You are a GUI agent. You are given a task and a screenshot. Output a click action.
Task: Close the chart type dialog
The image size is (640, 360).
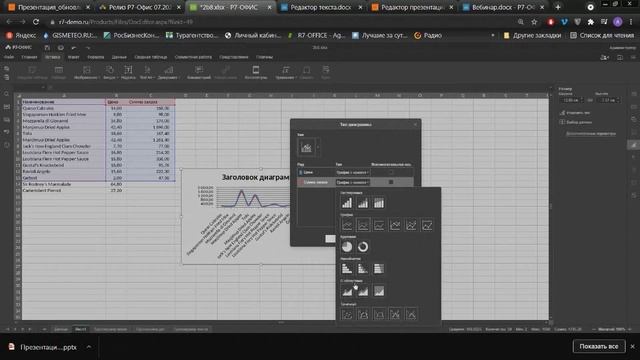(415, 124)
